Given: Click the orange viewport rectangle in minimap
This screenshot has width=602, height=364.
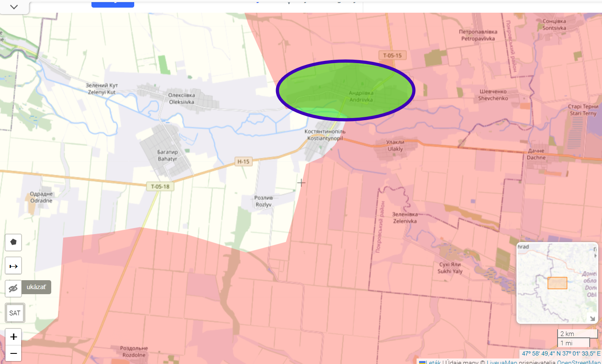Looking at the screenshot, I should tap(557, 283).
